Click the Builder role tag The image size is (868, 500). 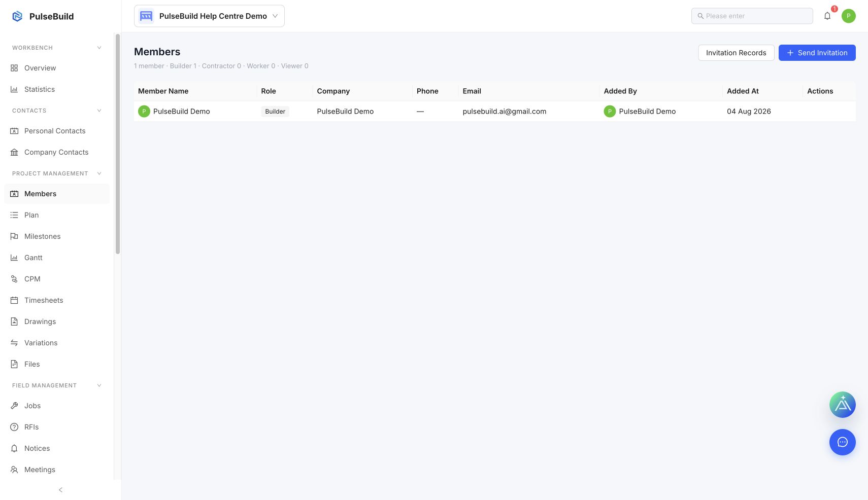click(x=275, y=112)
